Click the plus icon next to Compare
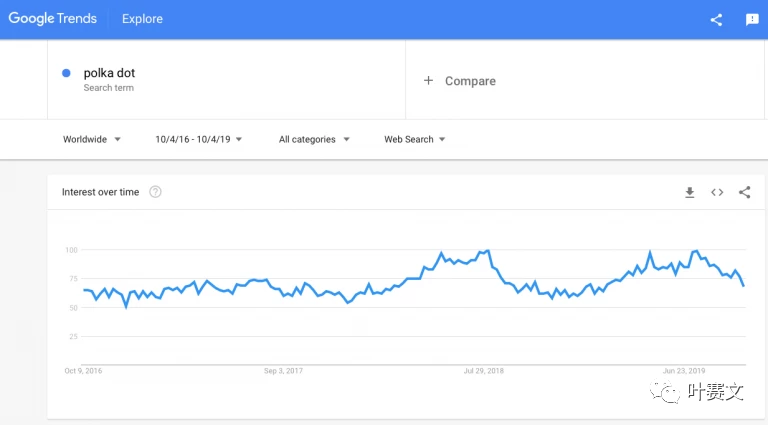Viewport: 768px width, 425px height. pos(428,81)
